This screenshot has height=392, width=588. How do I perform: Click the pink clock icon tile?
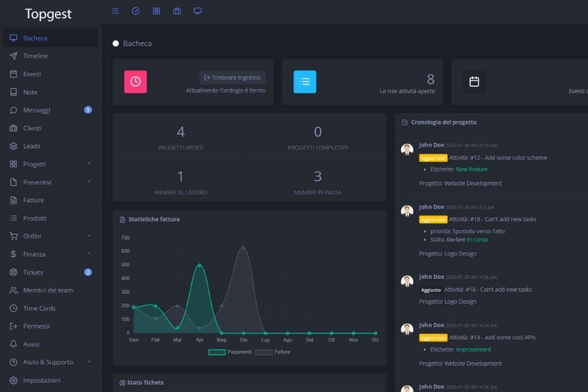pyautogui.click(x=135, y=82)
